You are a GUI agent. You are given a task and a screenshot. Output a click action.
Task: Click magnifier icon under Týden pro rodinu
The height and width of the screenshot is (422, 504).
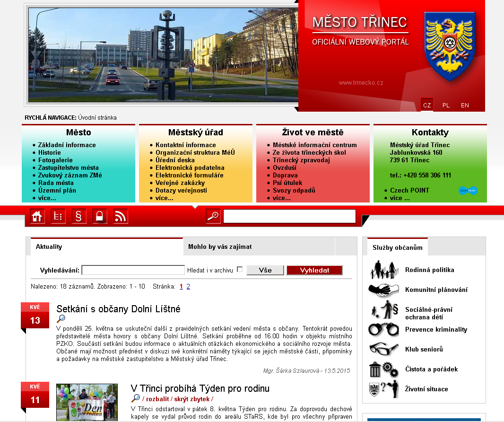point(136,398)
